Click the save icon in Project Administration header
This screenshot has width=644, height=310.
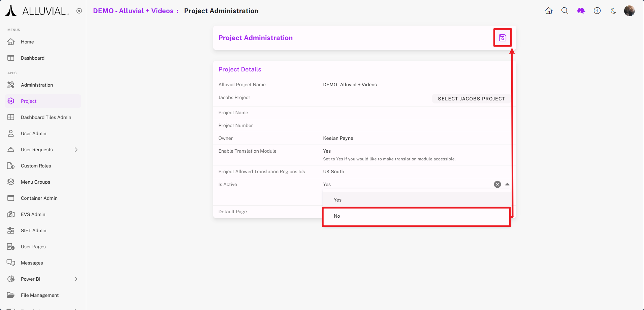click(503, 38)
